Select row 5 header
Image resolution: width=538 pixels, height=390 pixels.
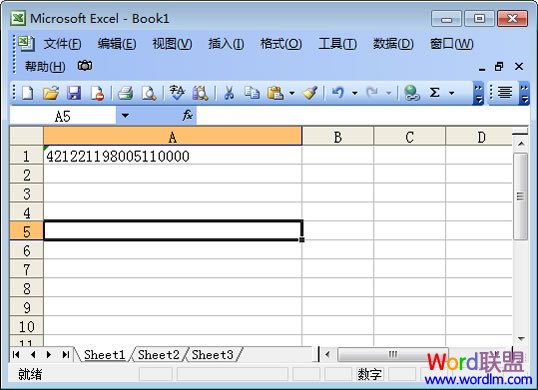click(x=26, y=232)
